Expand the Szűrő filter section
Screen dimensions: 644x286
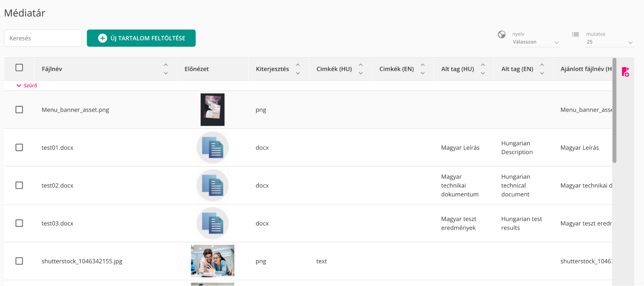coord(27,86)
